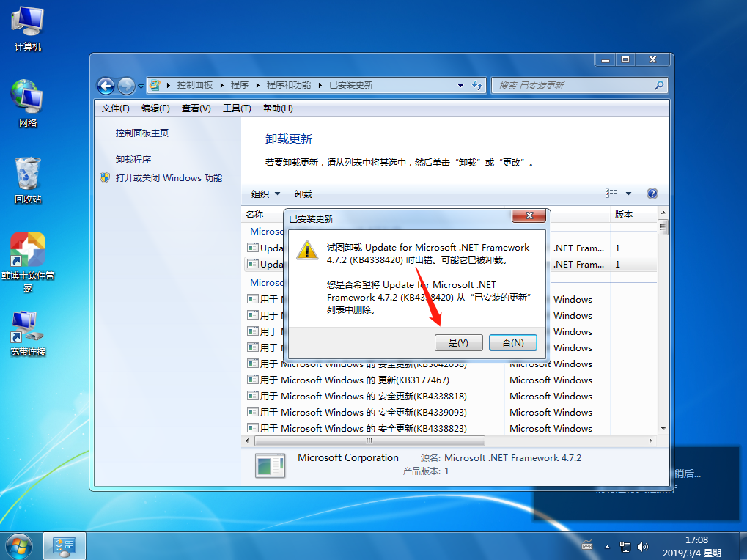Open the 宽带连接 desktop shortcut

28,334
